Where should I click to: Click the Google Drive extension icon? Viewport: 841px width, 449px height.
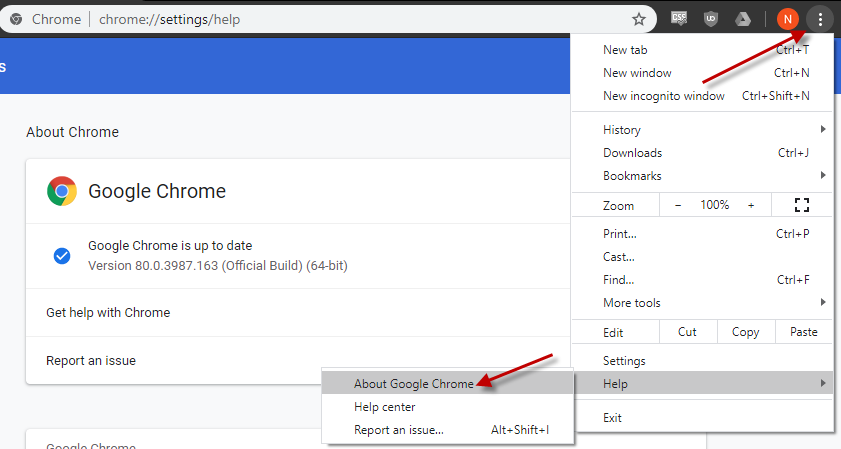742,18
